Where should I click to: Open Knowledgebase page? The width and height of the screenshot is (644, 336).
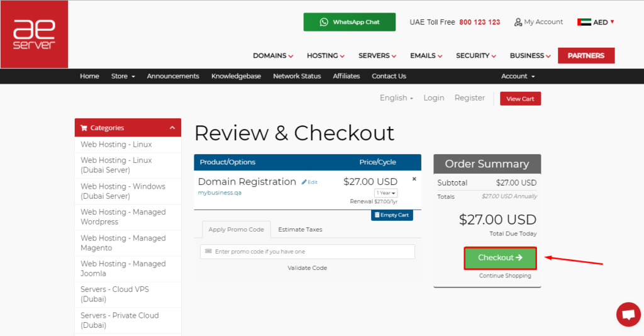pyautogui.click(x=236, y=76)
